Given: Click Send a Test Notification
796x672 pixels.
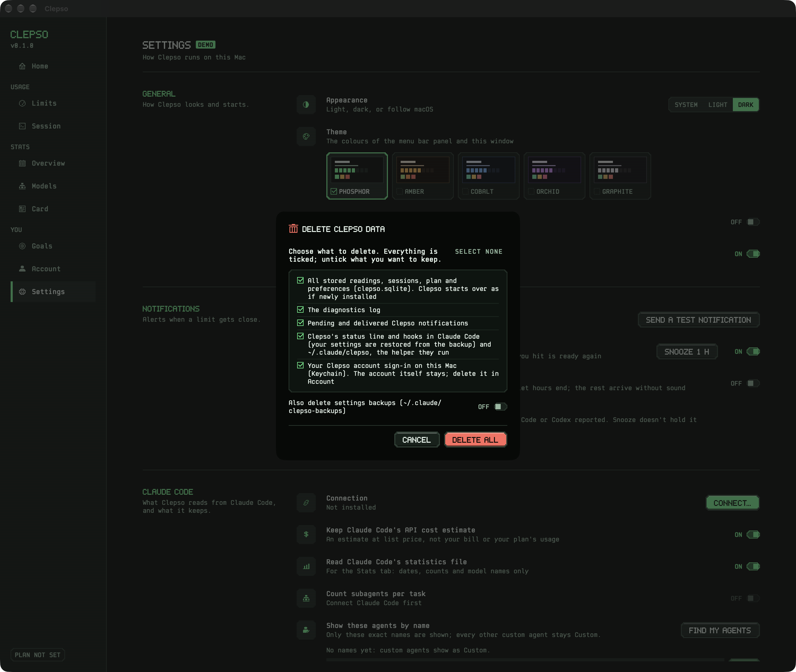Looking at the screenshot, I should coord(699,320).
